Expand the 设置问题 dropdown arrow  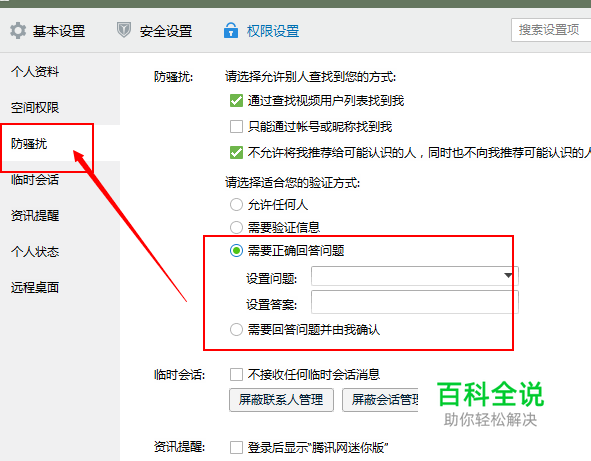pyautogui.click(x=508, y=276)
